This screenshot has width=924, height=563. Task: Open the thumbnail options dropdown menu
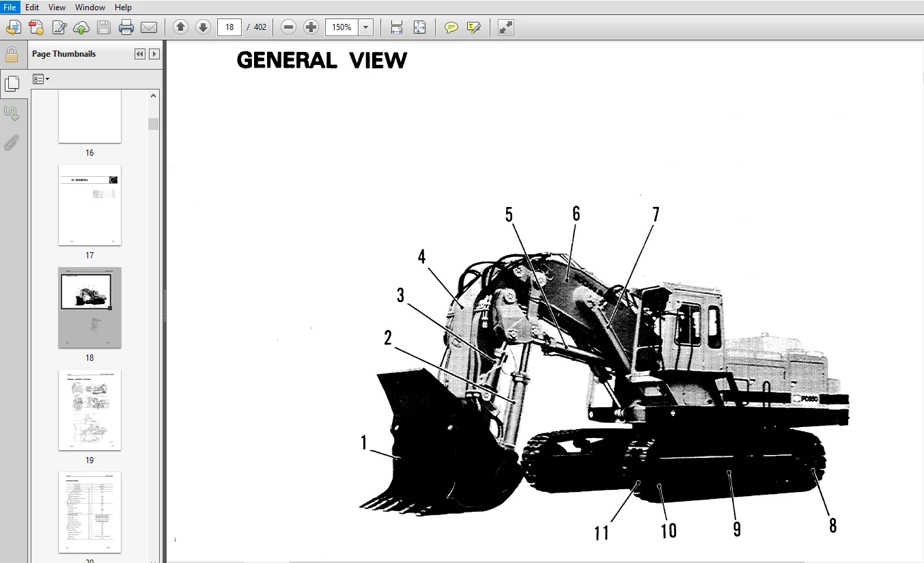coord(41,79)
